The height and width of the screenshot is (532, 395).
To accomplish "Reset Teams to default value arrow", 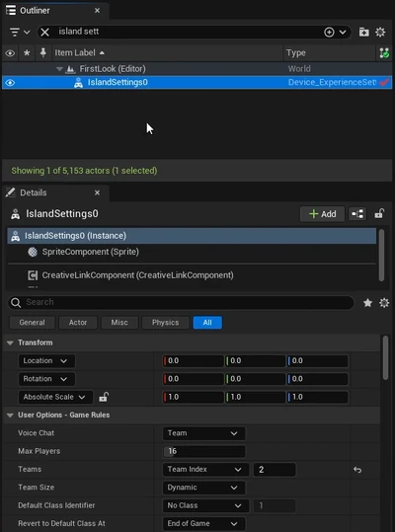I will click(357, 470).
